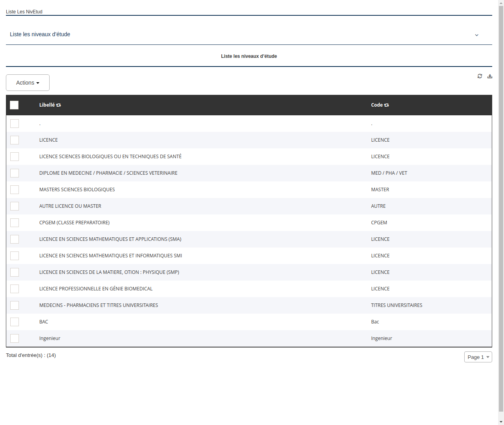Click the scrollbar up arrow at top right
Viewport: 504px width, 425px height.
pyautogui.click(x=501, y=3)
